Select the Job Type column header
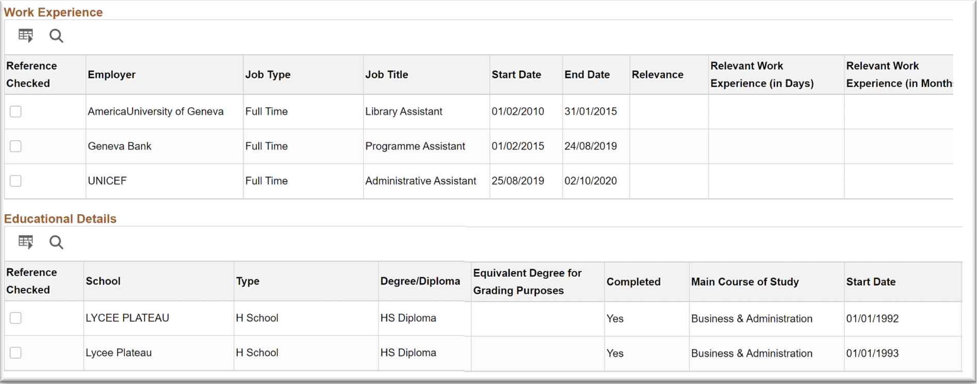 click(x=268, y=75)
